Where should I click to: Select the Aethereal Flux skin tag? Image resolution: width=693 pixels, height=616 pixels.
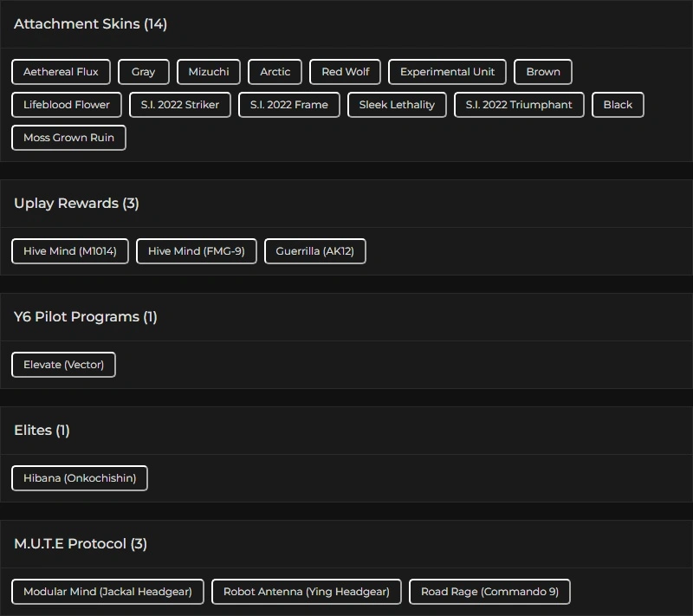(61, 72)
